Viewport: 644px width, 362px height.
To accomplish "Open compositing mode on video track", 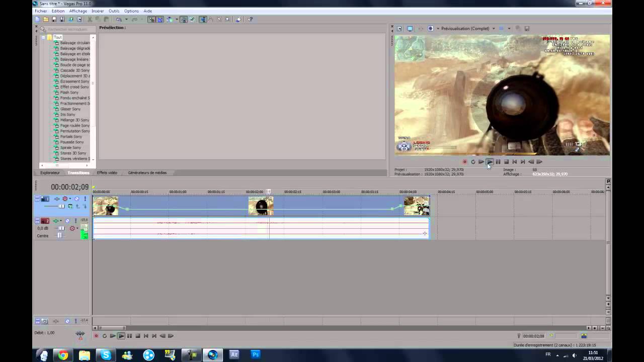I will point(70,206).
